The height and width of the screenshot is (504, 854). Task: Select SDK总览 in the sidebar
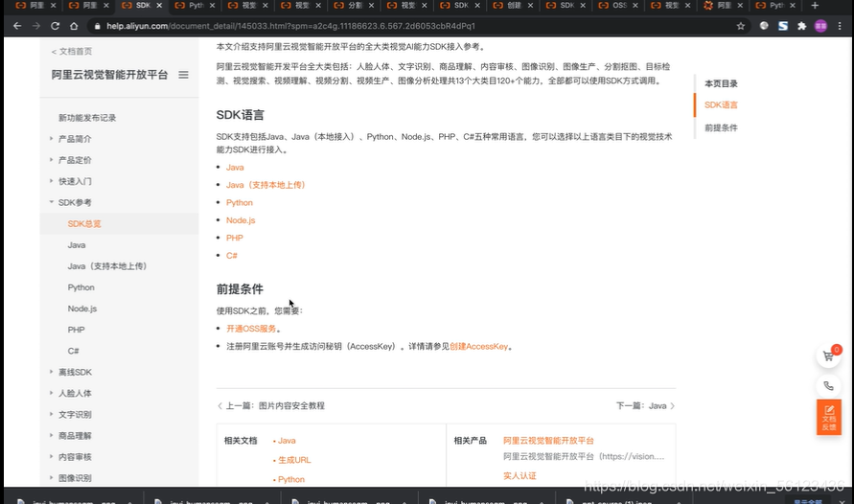tap(84, 223)
